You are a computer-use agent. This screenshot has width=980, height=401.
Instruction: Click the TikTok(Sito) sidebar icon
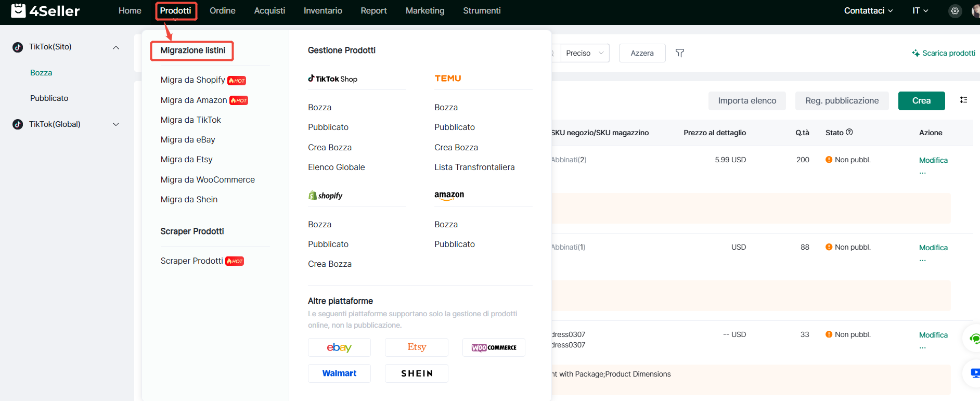(18, 47)
